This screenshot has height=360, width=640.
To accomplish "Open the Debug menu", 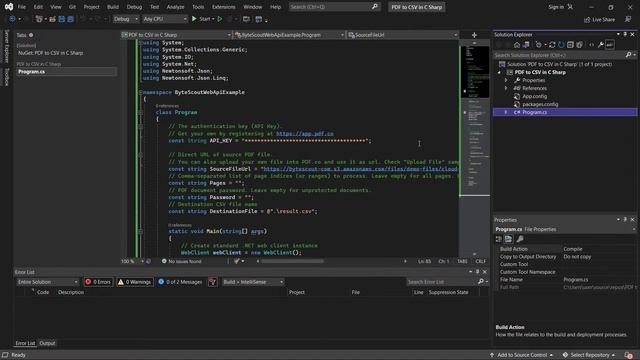I will (x=134, y=7).
